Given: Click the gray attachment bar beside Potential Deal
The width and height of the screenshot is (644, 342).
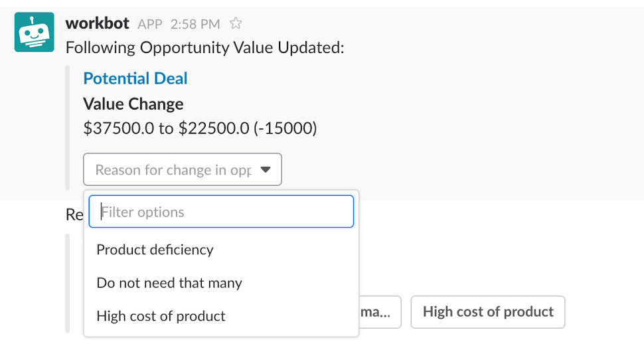Looking at the screenshot, I should (68, 128).
